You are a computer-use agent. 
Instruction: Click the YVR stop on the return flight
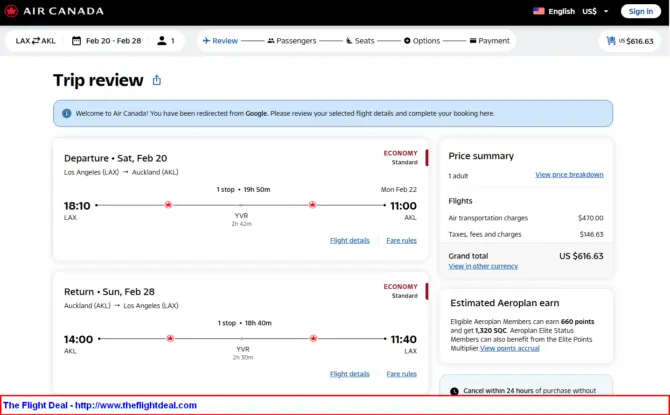pos(243,349)
